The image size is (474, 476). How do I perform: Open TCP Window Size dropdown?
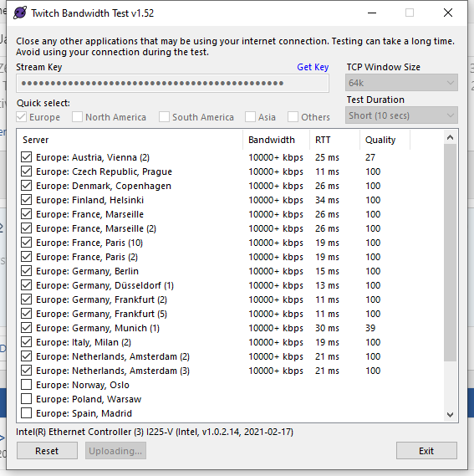coord(401,83)
